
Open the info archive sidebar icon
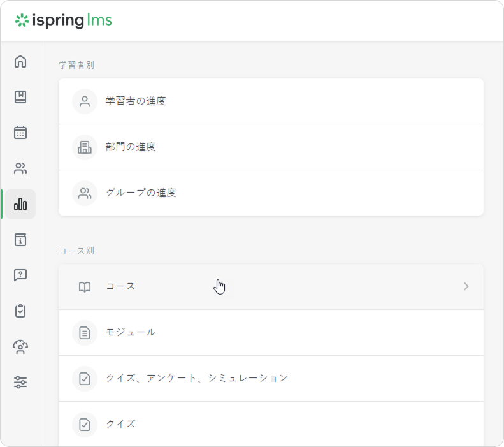20,240
